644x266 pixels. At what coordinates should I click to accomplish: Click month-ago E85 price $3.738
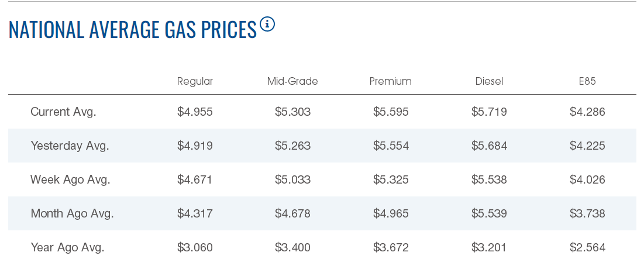tap(587, 213)
